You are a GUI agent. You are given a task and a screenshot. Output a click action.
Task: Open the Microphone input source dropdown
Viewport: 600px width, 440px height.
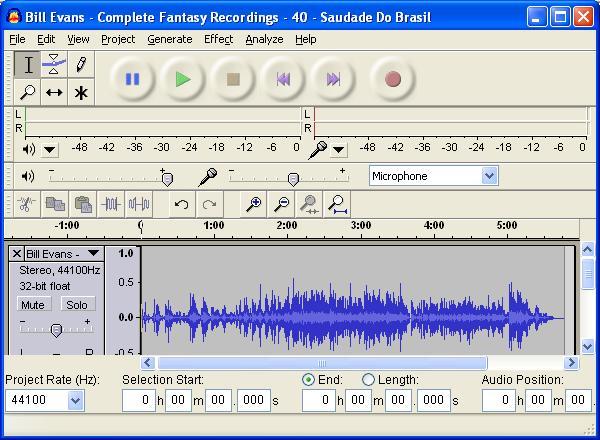coord(489,176)
